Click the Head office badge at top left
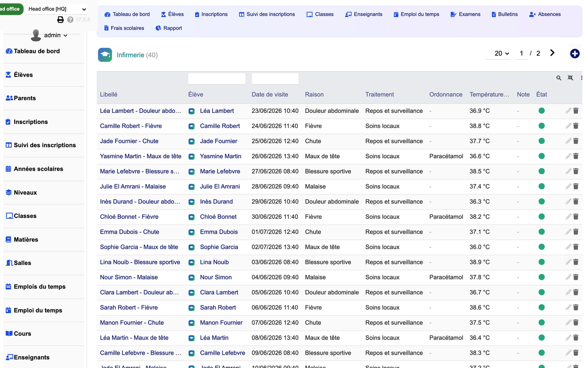 11,9
